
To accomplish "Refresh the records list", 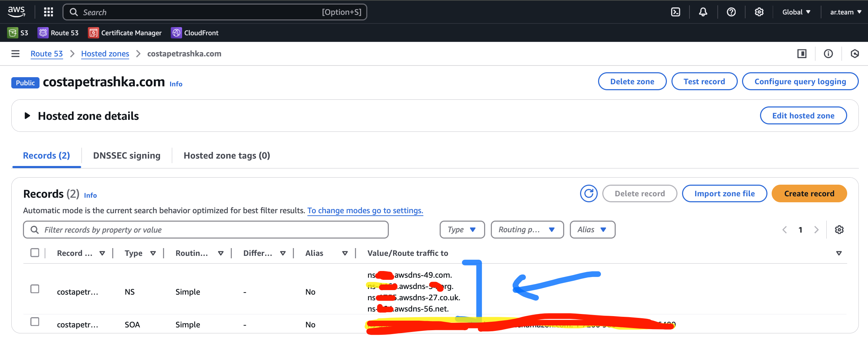I will (x=589, y=193).
